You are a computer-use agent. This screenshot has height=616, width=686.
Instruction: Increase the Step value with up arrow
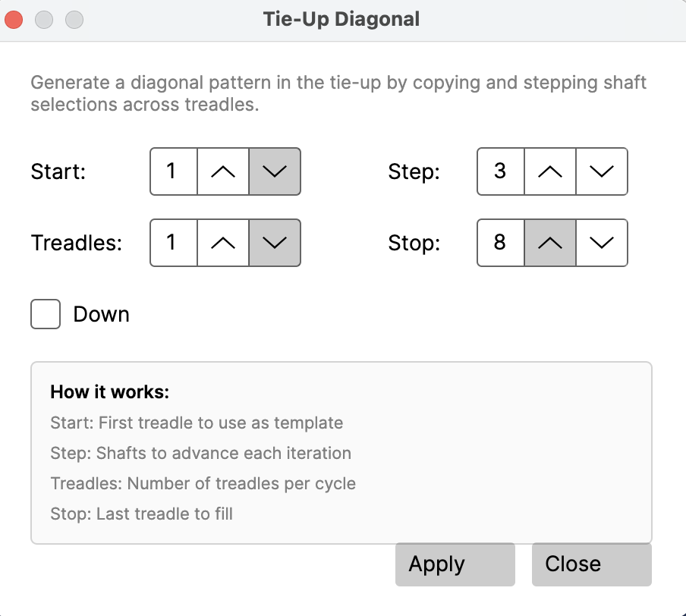[550, 171]
